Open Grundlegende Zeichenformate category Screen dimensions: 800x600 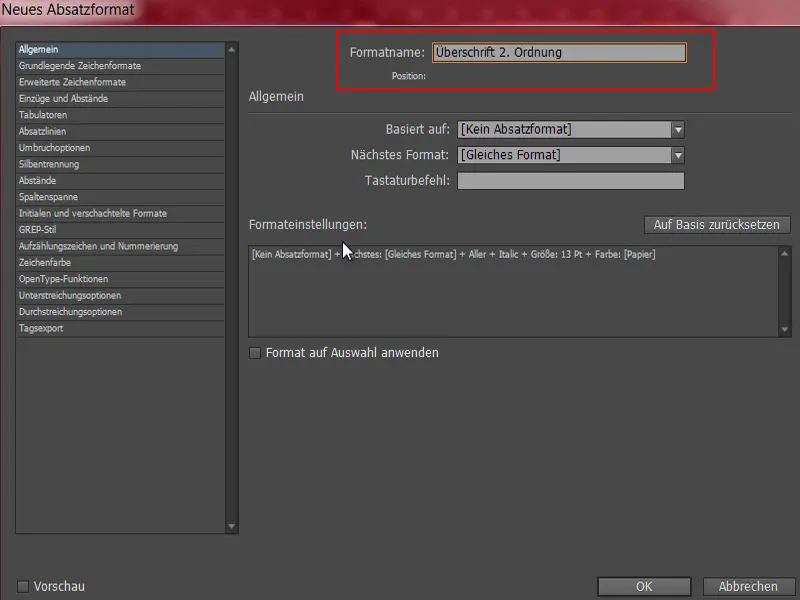click(120, 66)
